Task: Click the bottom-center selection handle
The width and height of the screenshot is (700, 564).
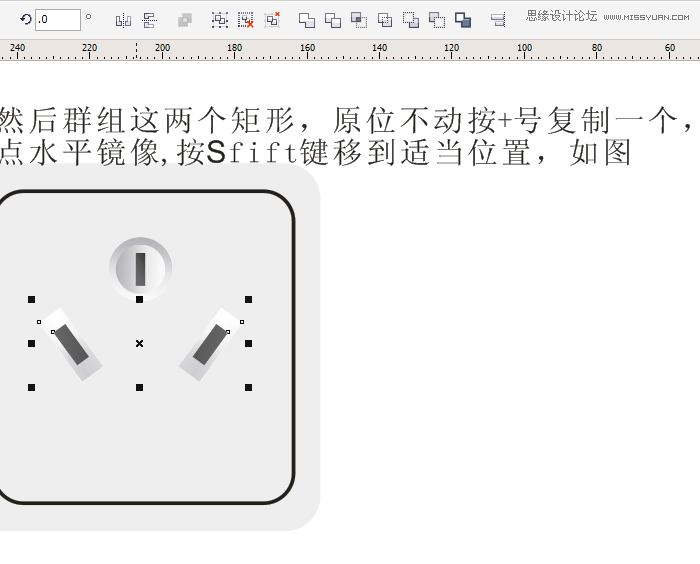Action: (140, 388)
